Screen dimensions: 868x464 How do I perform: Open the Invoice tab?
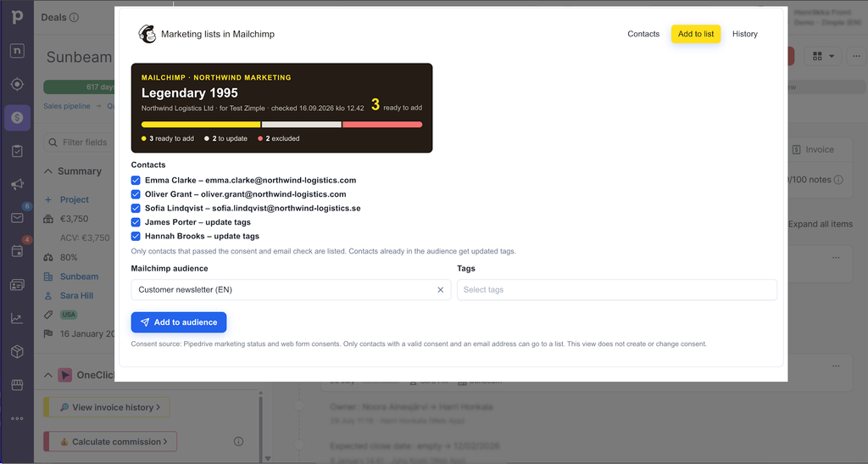pyautogui.click(x=813, y=149)
